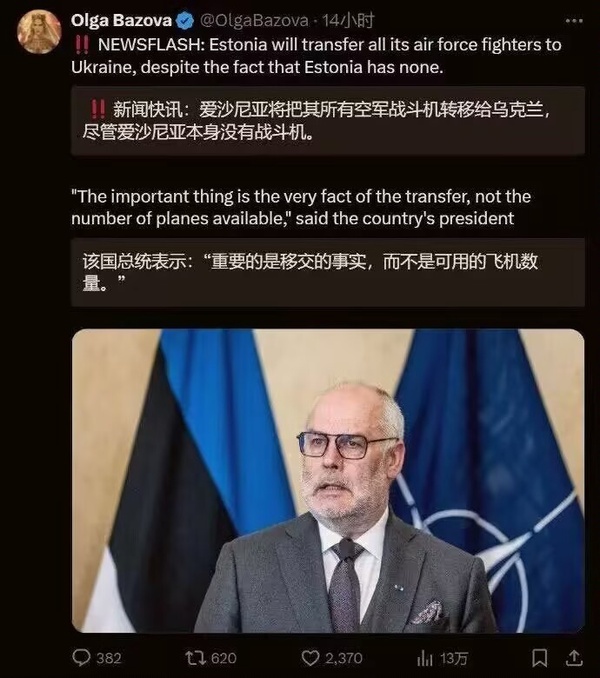Click the share upload icon

[574, 658]
